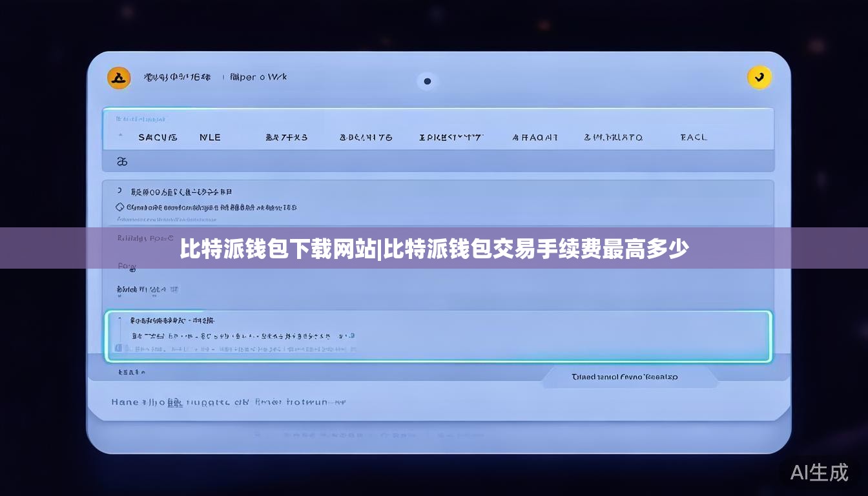This screenshot has width=868, height=496.
Task: Click the AI生成 watermark badge
Action: click(x=819, y=472)
